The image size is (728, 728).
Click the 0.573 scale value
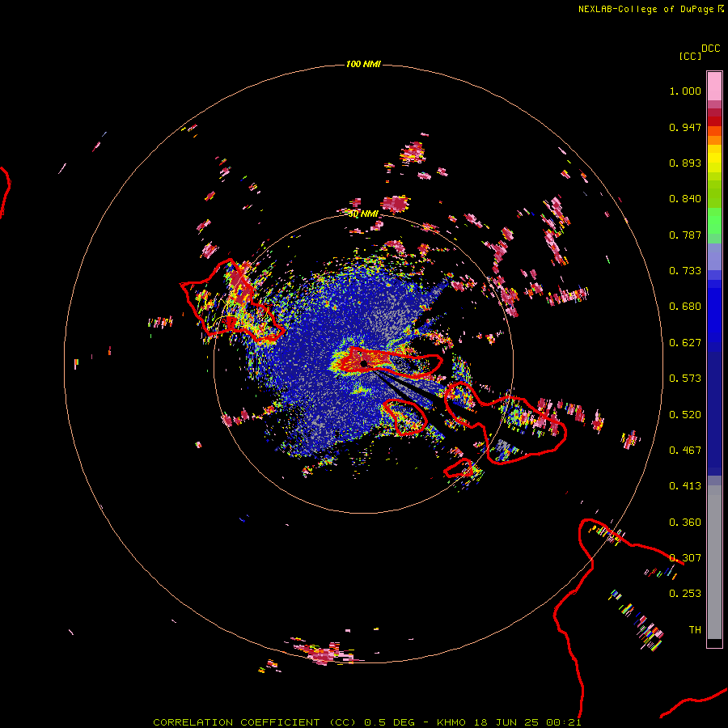point(685,379)
